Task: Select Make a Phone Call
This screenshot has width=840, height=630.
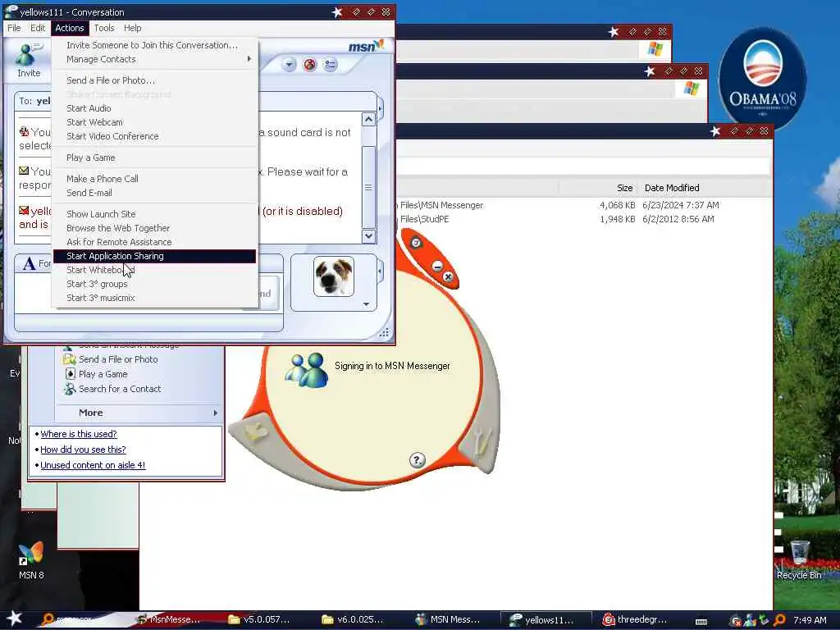Action: tap(155, 178)
